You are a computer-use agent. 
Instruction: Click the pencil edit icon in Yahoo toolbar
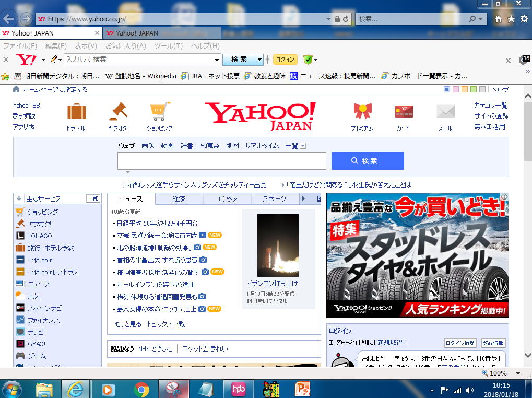[x=54, y=60]
